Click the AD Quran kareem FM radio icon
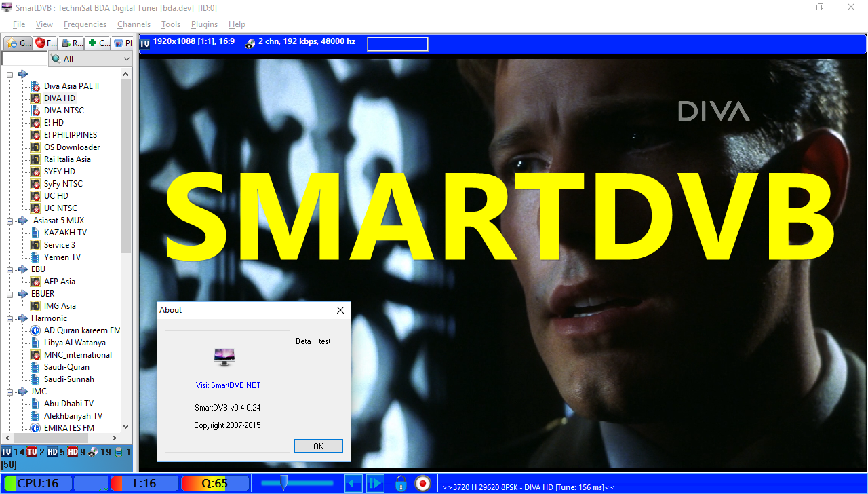This screenshot has height=494, width=868. pos(35,330)
